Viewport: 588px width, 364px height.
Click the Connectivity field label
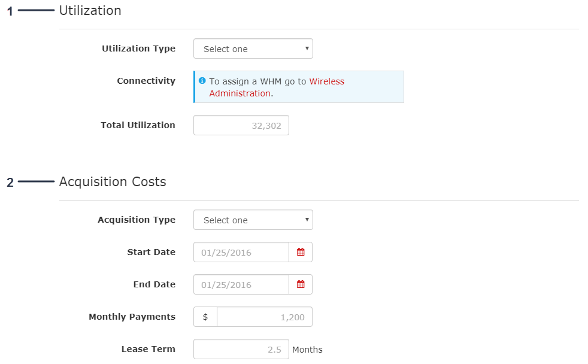pyautogui.click(x=146, y=81)
